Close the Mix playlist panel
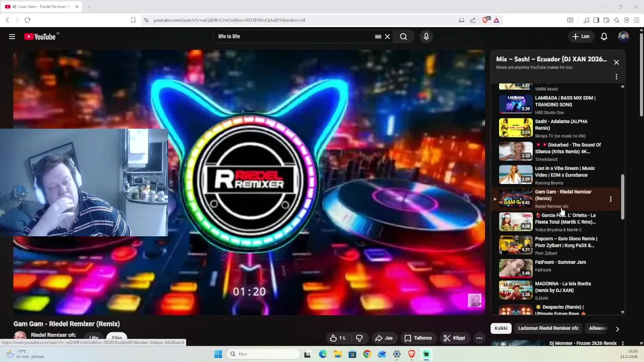 [616, 62]
